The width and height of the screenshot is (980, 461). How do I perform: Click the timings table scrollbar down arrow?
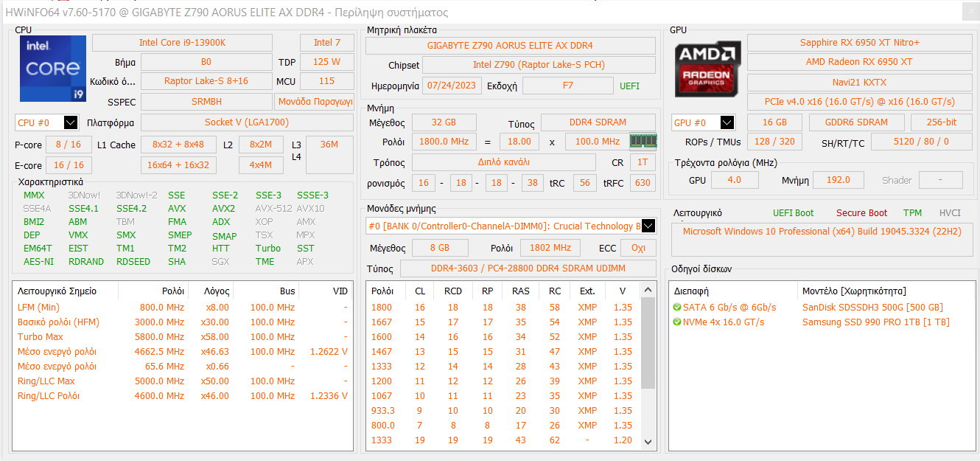pos(648,441)
